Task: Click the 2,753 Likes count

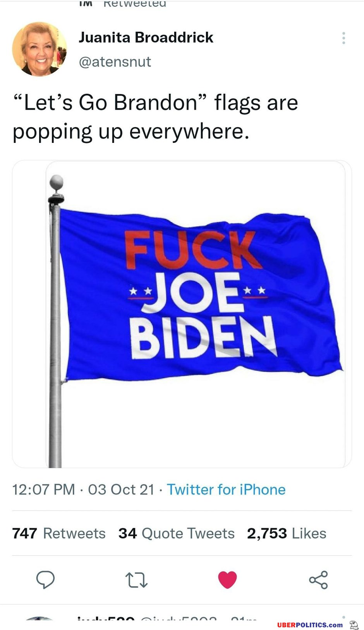Action: coord(287,533)
